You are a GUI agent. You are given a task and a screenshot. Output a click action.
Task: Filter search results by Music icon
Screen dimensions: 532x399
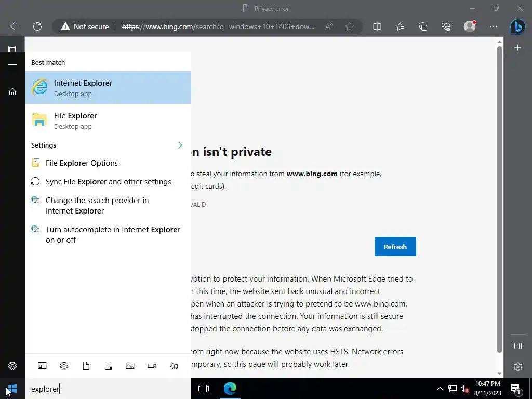coord(174,366)
